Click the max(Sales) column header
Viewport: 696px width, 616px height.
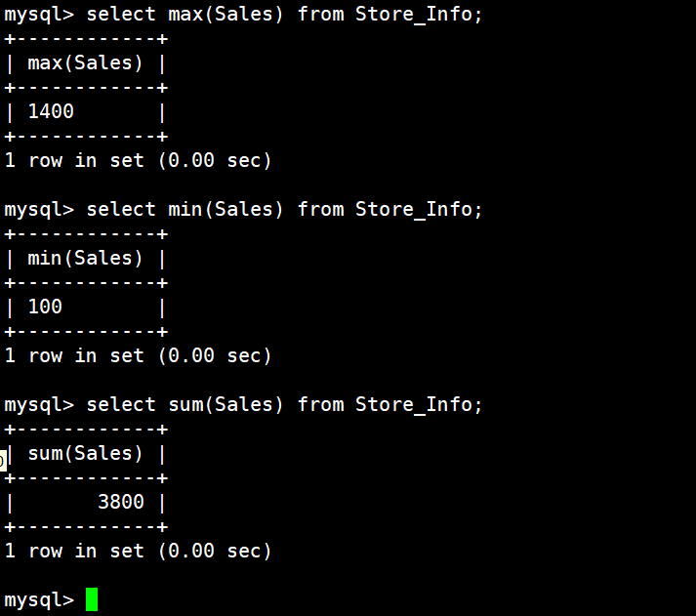(x=85, y=63)
